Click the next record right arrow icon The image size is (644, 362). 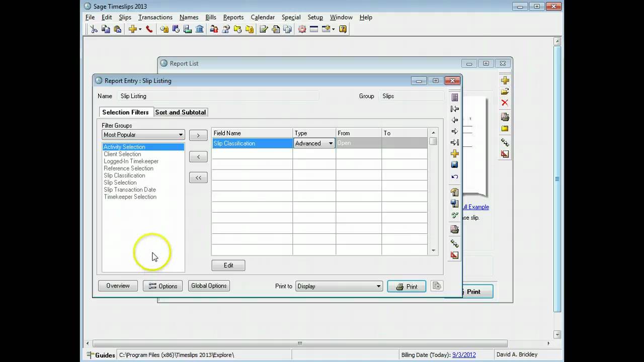coord(455,131)
